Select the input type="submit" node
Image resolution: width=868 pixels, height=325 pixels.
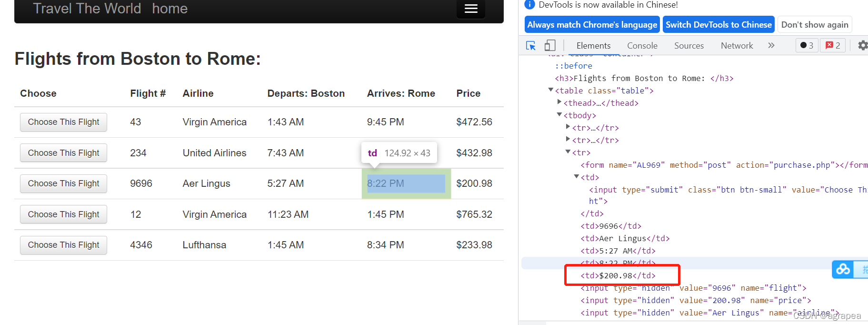tap(728, 195)
